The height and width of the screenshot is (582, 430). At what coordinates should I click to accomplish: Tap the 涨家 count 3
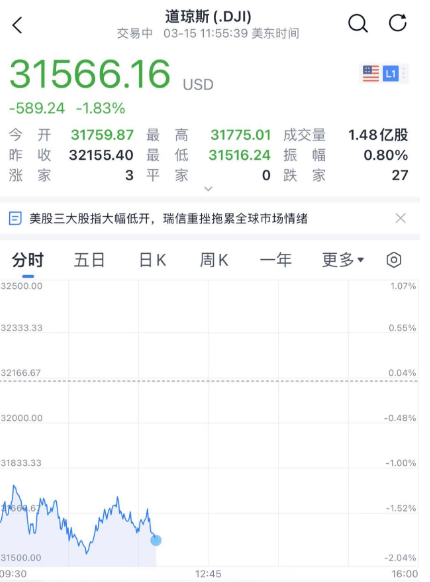pos(129,175)
